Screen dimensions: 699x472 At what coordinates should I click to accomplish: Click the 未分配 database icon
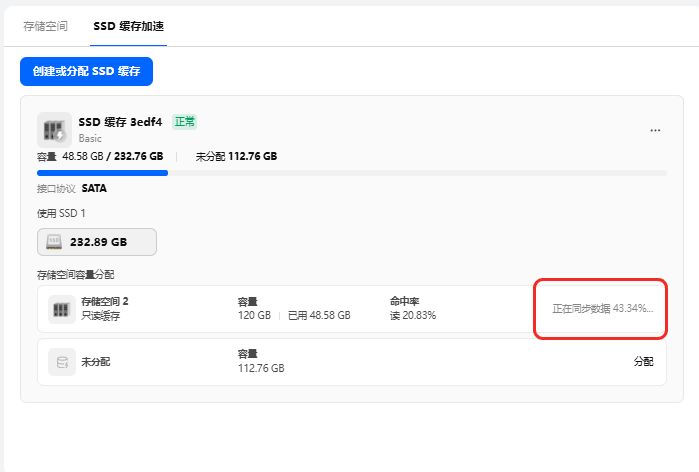tap(62, 362)
